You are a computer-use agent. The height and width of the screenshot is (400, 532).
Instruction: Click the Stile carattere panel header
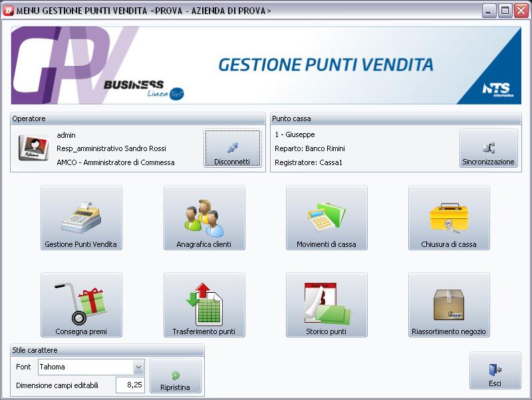coord(107,350)
